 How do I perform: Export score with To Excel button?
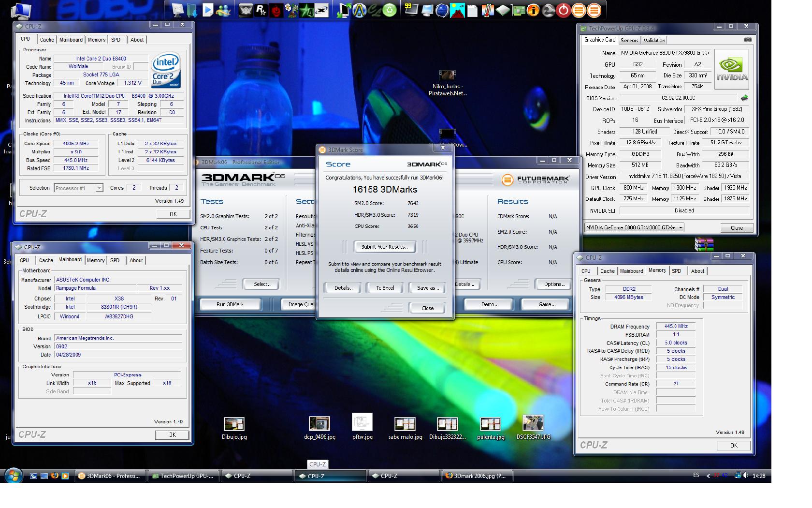point(385,288)
